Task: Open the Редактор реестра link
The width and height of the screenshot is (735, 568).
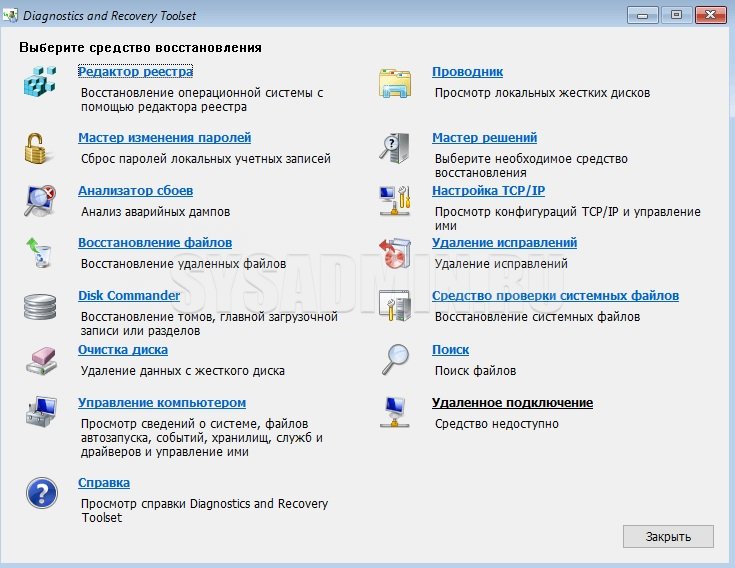Action: click(x=135, y=72)
